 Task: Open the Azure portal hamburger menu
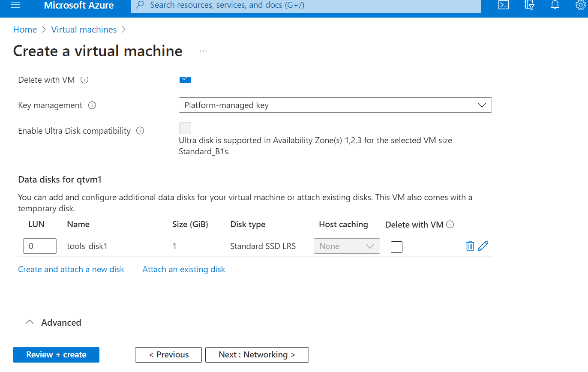15,5
